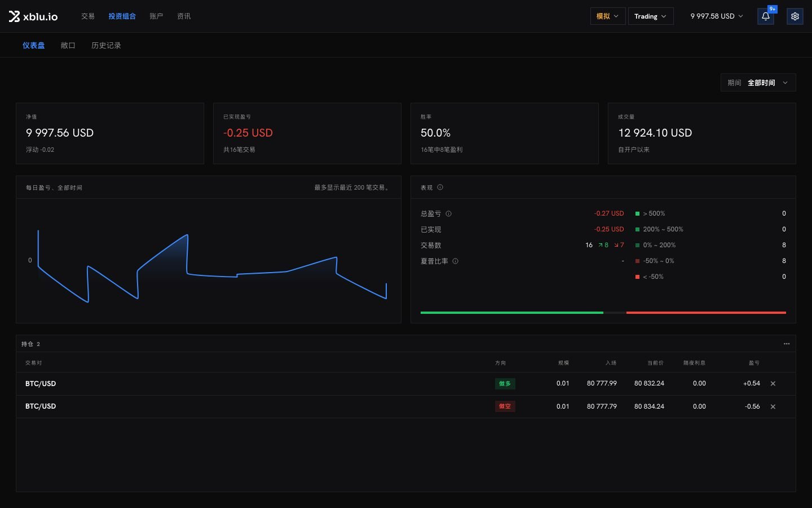Click the 做多 direction badge
Screen dimensions: 812x508
click(505, 384)
